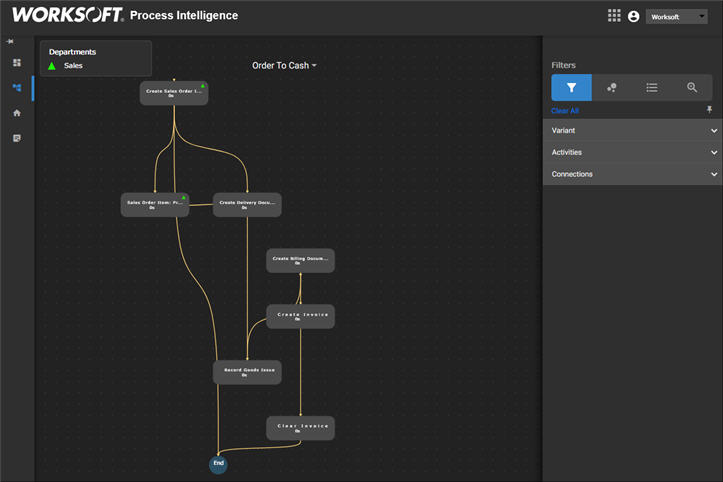Switch to the bubbles settings tab
Viewport: 723px width, 482px height.
pos(611,87)
